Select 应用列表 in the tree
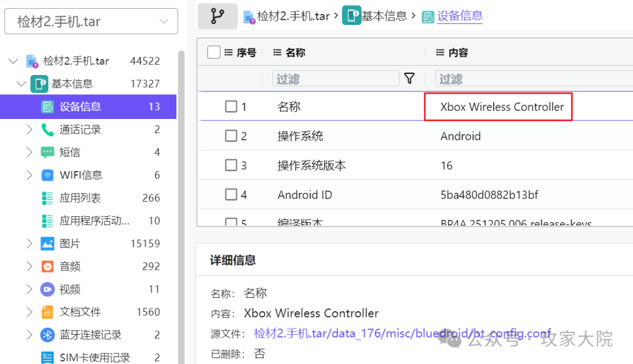The image size is (633, 364). click(x=80, y=198)
